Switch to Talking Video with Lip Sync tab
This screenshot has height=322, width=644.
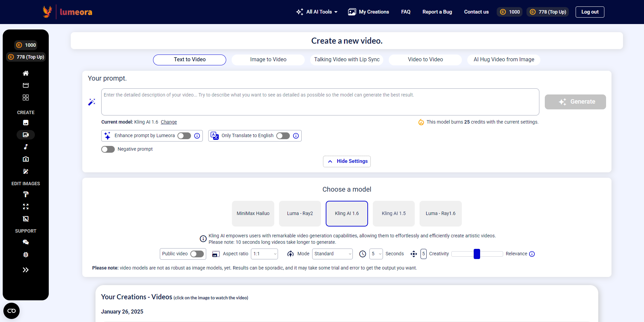coord(347,60)
